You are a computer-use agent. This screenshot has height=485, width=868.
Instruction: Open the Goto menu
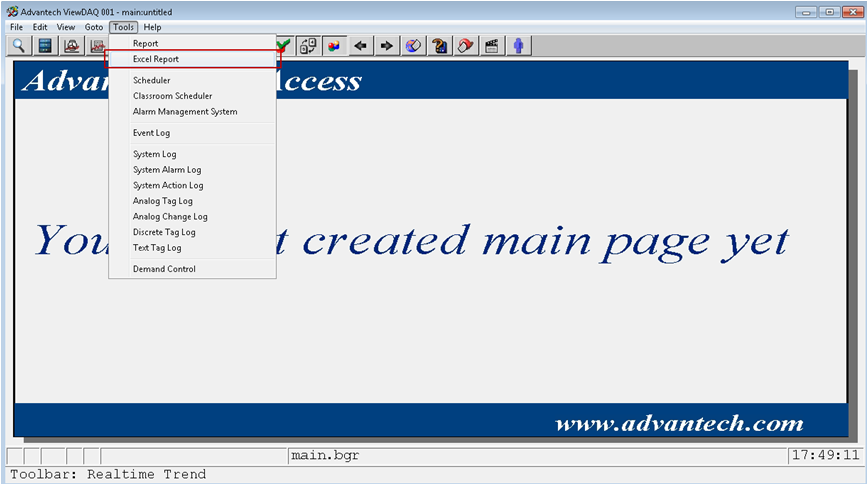pyautogui.click(x=94, y=27)
